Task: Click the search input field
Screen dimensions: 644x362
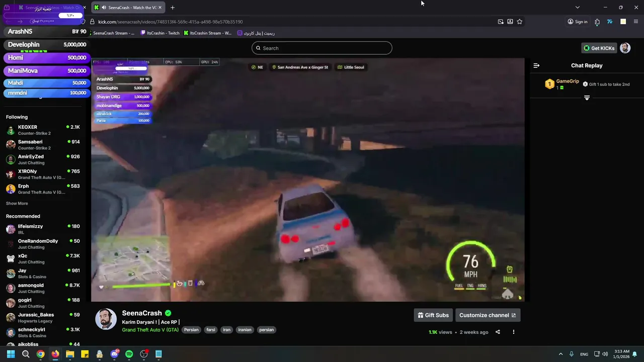Action: pyautogui.click(x=322, y=48)
